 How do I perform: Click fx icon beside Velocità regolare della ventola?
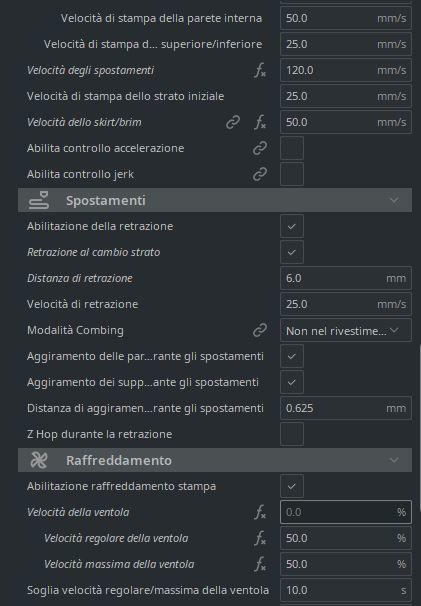click(x=260, y=538)
